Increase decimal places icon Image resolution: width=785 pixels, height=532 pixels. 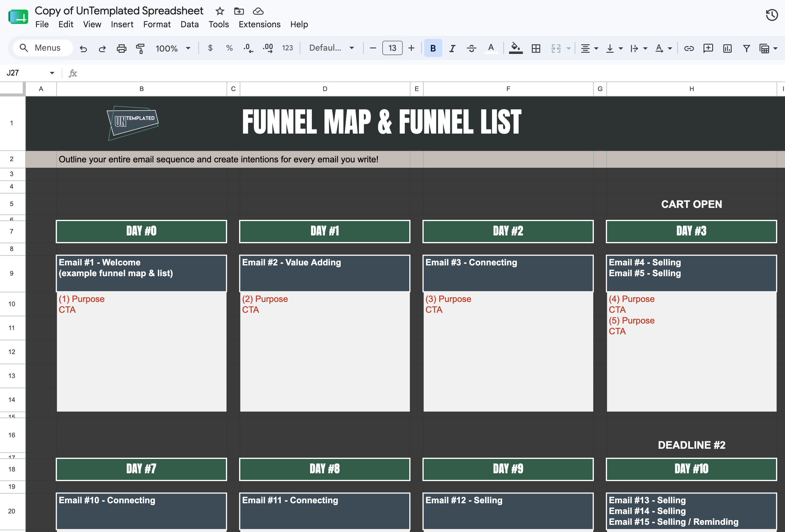tap(268, 48)
